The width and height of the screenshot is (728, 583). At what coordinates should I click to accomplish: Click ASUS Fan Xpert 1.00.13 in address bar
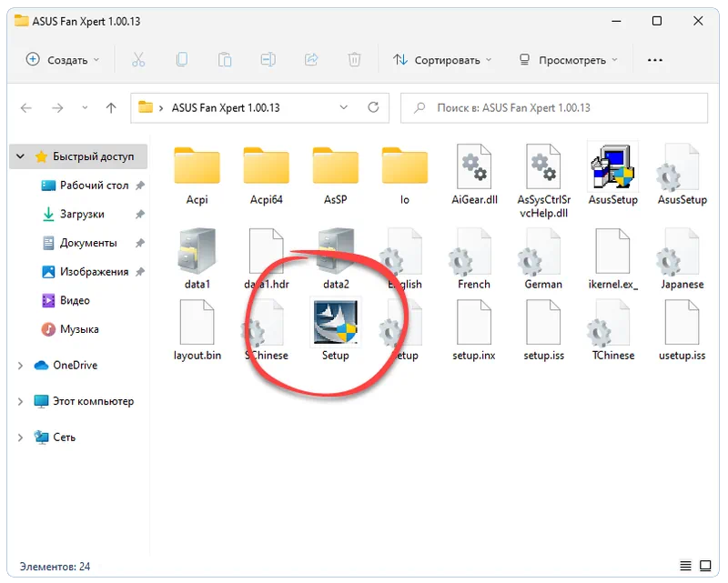pos(226,108)
